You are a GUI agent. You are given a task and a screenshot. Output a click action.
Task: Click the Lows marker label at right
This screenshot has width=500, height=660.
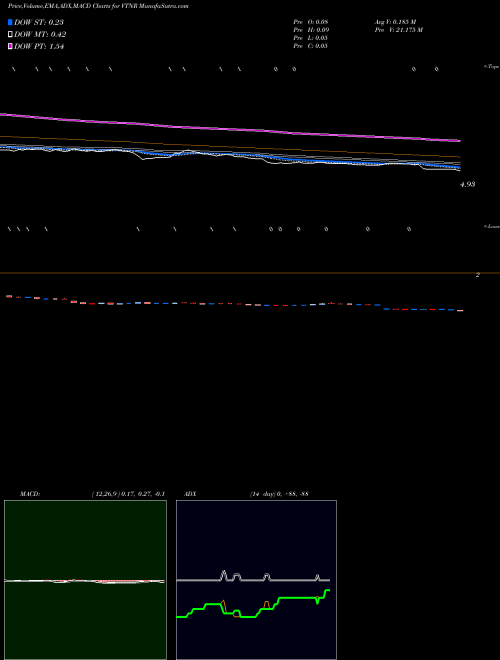(x=492, y=226)
